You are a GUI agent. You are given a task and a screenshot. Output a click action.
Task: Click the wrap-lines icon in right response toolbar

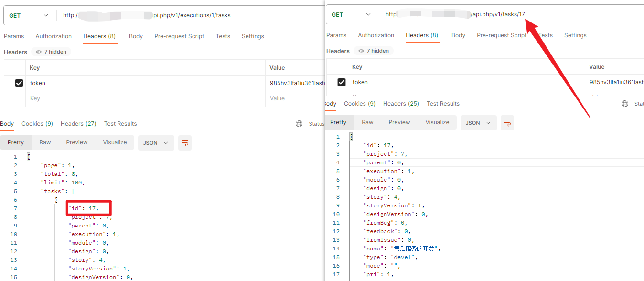(x=507, y=123)
